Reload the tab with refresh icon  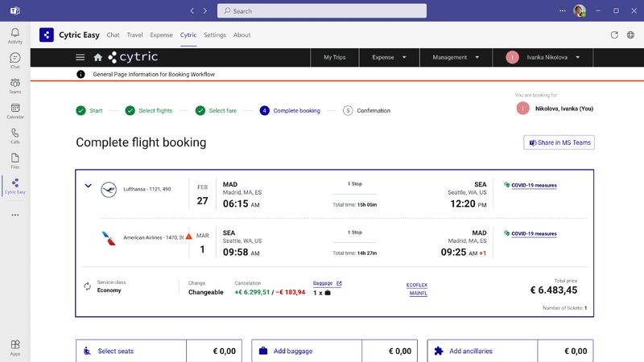[x=614, y=35]
